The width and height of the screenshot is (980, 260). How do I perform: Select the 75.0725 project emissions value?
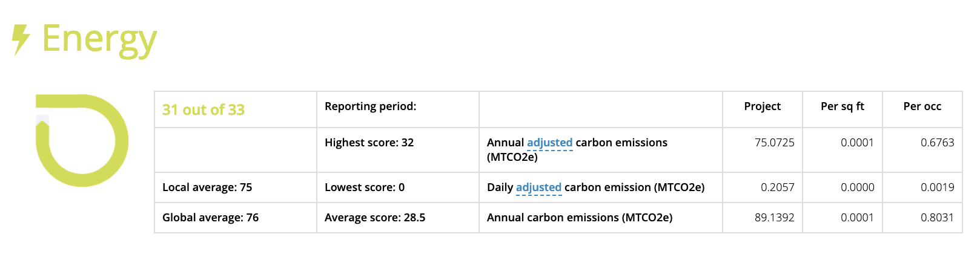click(x=775, y=143)
